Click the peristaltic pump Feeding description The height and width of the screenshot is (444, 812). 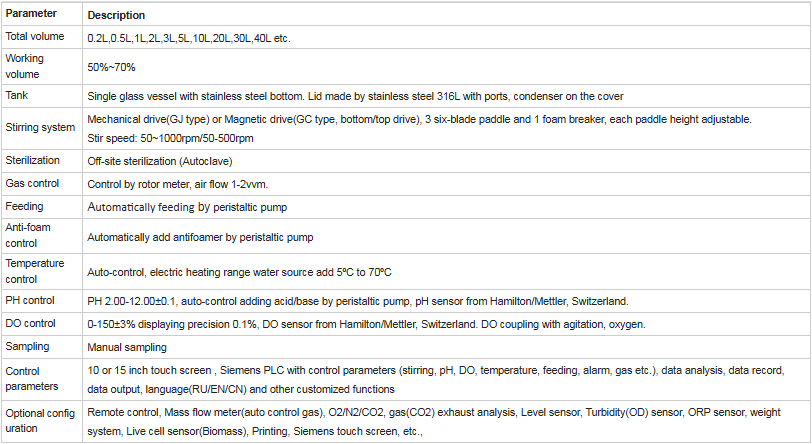198,206
